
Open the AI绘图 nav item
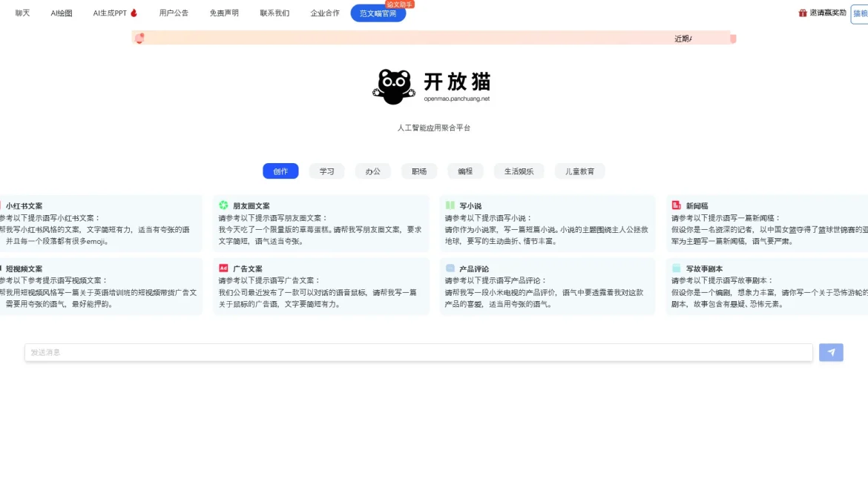pos(62,13)
